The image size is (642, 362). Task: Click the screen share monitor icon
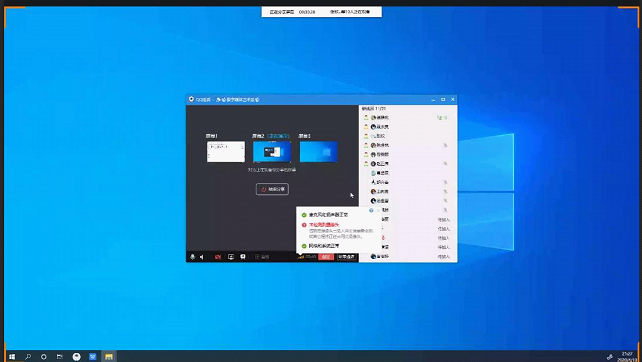point(231,257)
